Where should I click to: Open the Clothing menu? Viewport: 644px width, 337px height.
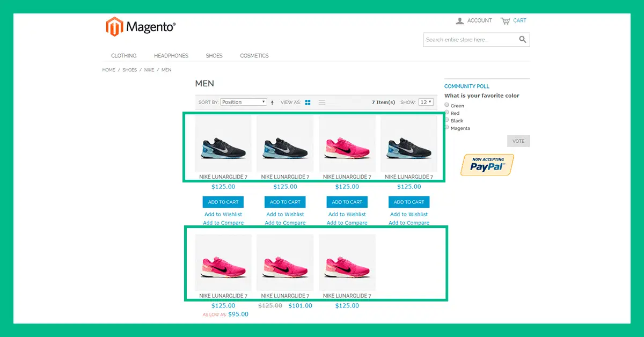(x=124, y=56)
